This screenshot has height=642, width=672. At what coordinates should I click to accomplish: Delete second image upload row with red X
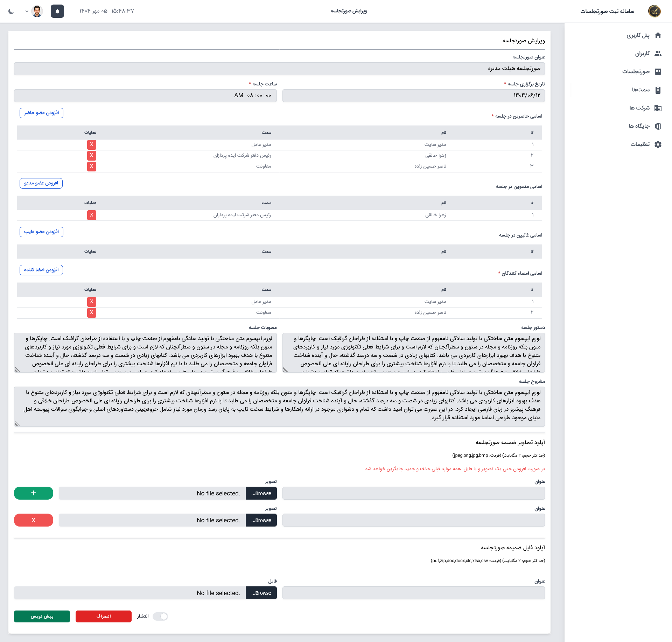pos(34,520)
